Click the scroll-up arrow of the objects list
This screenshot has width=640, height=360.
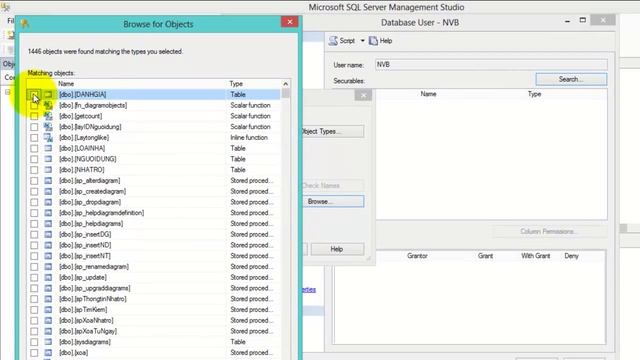coord(286,84)
